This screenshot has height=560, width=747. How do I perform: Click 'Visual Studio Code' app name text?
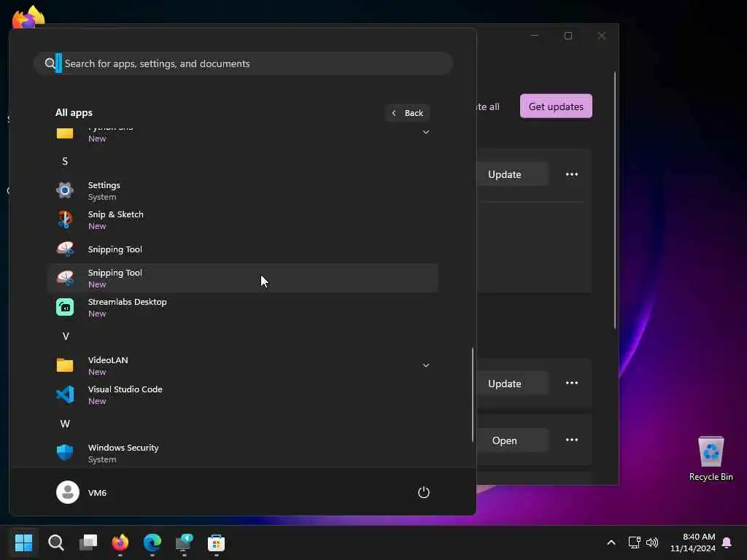click(x=125, y=389)
